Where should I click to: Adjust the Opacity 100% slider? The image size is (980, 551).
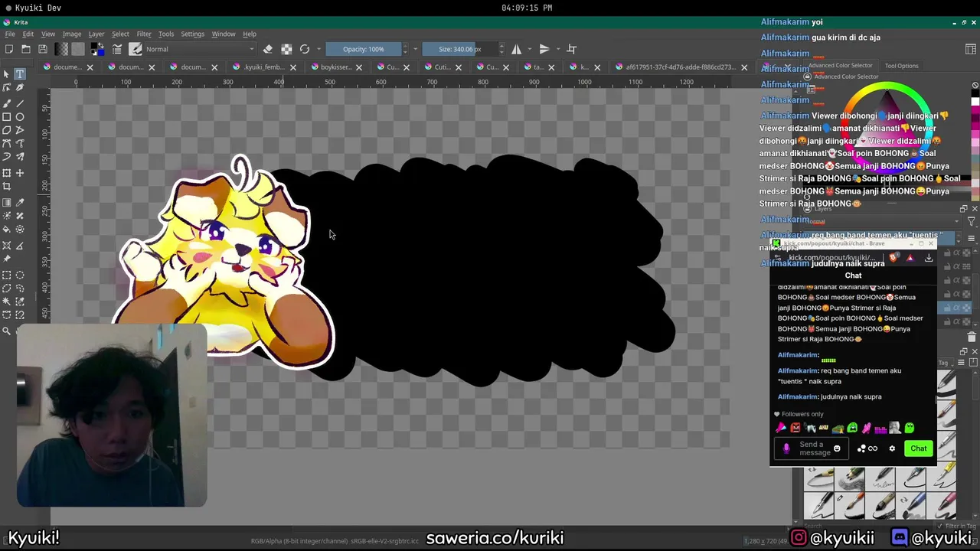(364, 49)
